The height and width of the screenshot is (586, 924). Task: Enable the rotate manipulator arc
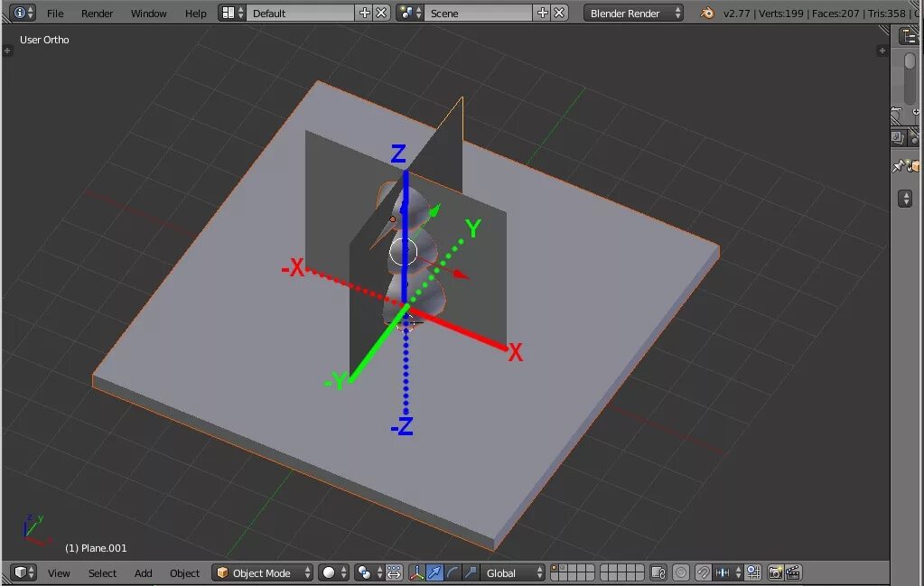click(x=452, y=573)
